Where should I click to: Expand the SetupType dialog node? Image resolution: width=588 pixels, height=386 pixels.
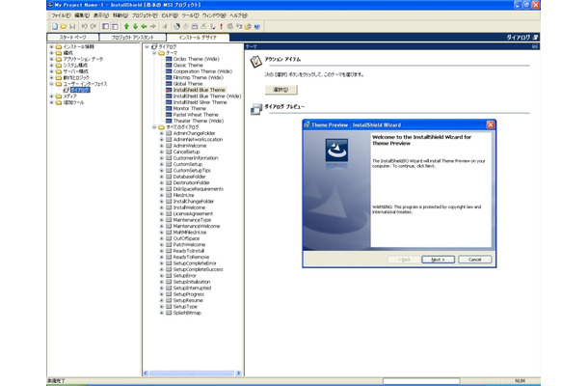tap(162, 307)
